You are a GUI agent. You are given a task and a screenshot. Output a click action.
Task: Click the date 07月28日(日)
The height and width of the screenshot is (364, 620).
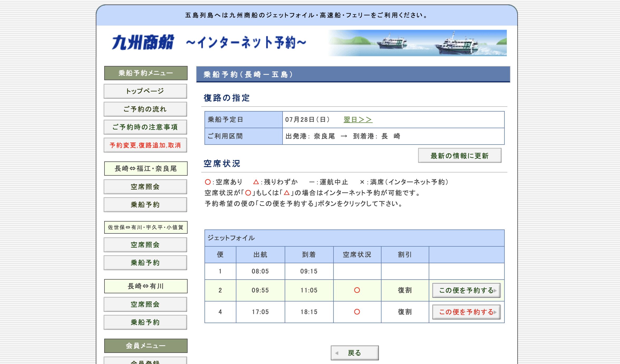click(x=308, y=119)
